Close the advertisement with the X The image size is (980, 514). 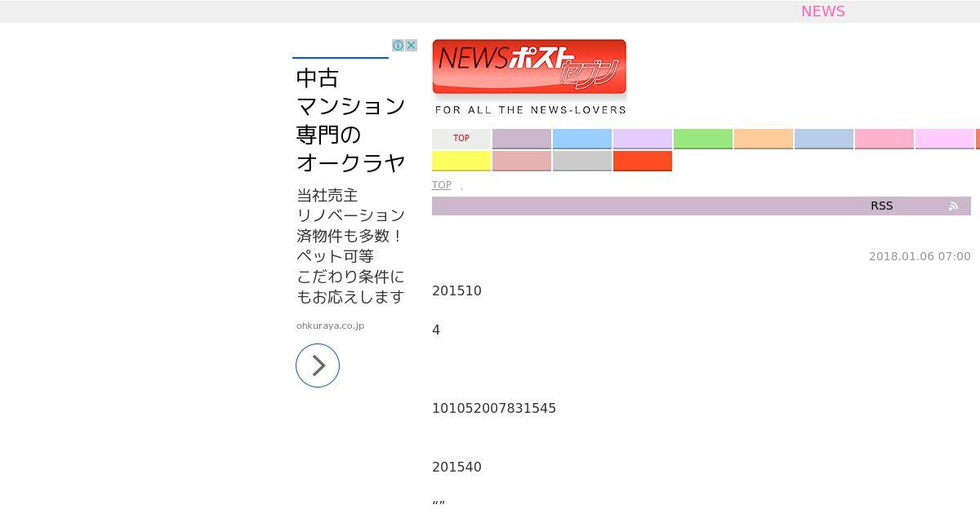(411, 46)
